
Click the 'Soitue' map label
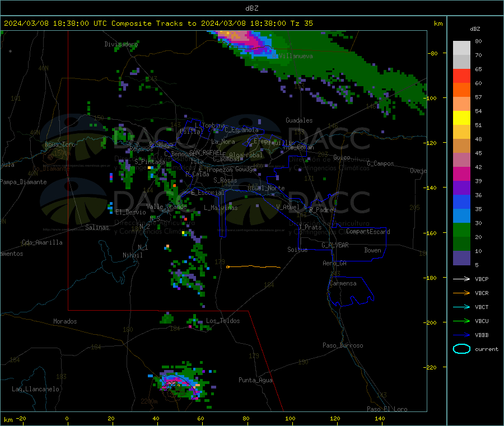click(297, 250)
